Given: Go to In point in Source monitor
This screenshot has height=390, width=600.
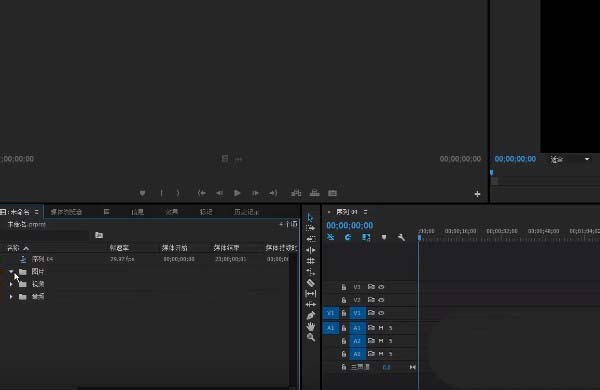Looking at the screenshot, I should point(202,193).
